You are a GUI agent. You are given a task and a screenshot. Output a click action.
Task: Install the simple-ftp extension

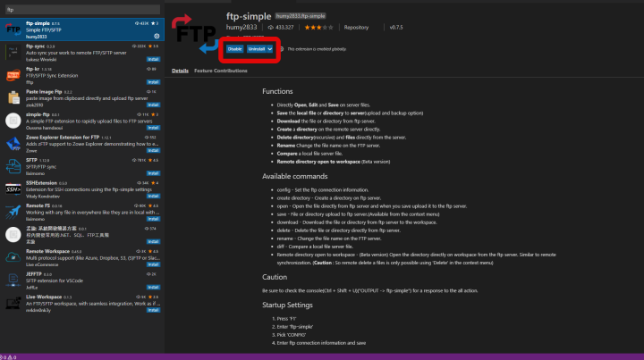click(153, 128)
